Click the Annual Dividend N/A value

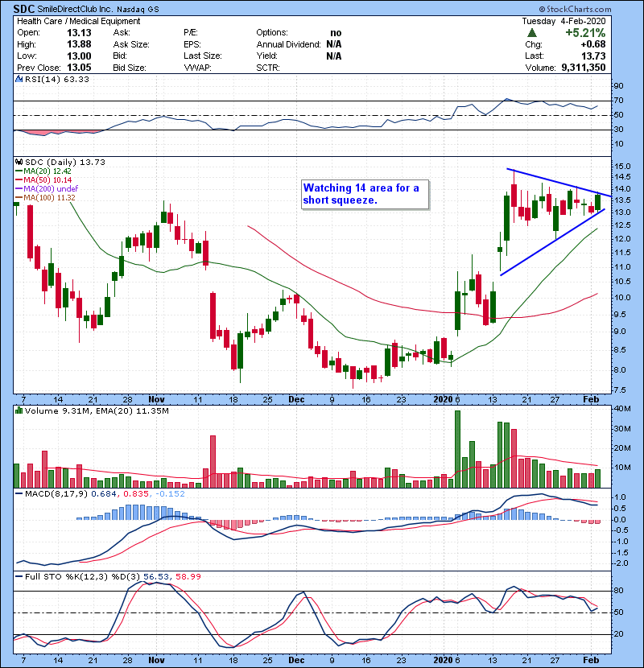coord(334,44)
